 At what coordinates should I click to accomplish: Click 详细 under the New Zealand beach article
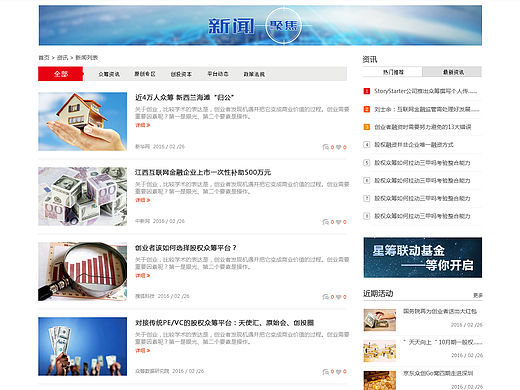(143, 125)
